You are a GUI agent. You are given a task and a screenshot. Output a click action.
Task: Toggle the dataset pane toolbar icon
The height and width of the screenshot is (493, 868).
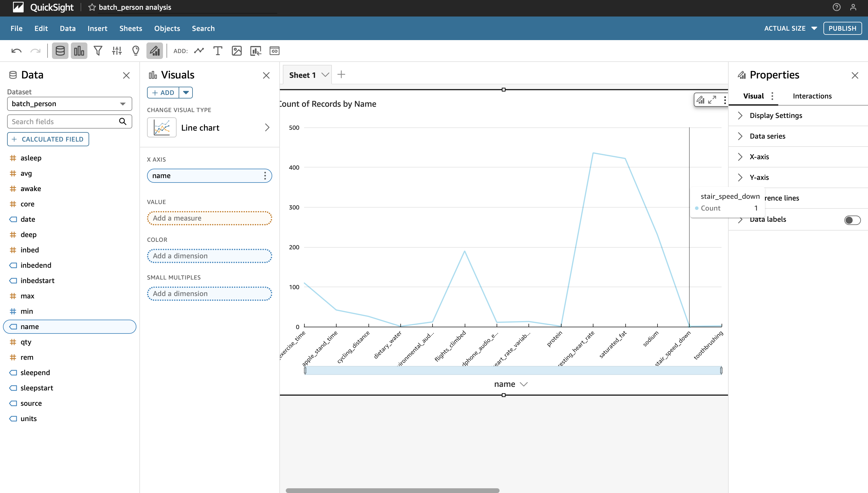(x=60, y=51)
